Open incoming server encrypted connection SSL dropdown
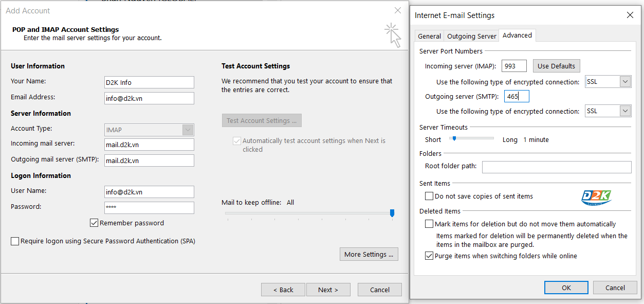Screen dimensions: 644x304 click(x=625, y=81)
